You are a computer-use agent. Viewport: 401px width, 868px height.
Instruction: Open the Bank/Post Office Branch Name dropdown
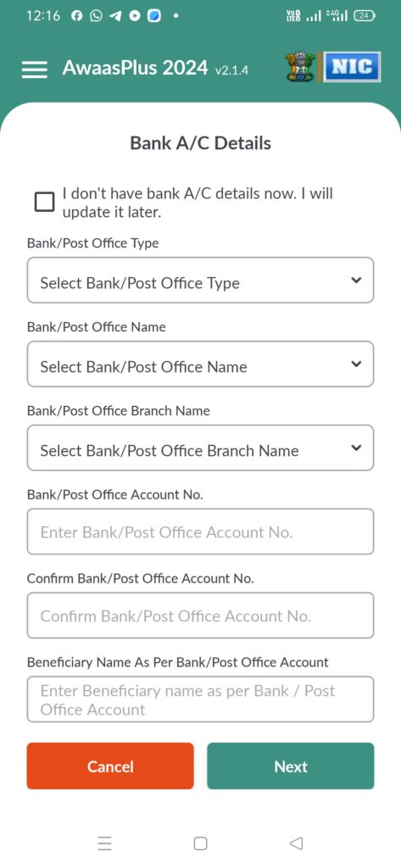(200, 448)
